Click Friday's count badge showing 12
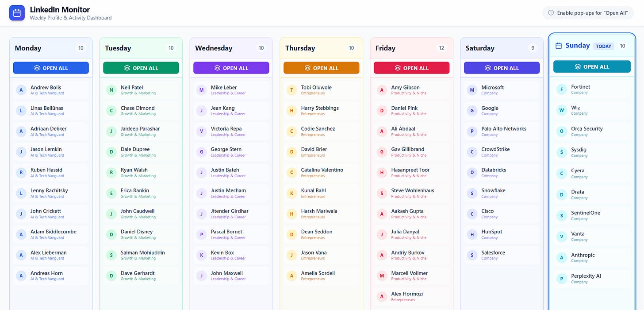The image size is (644, 310). click(441, 48)
